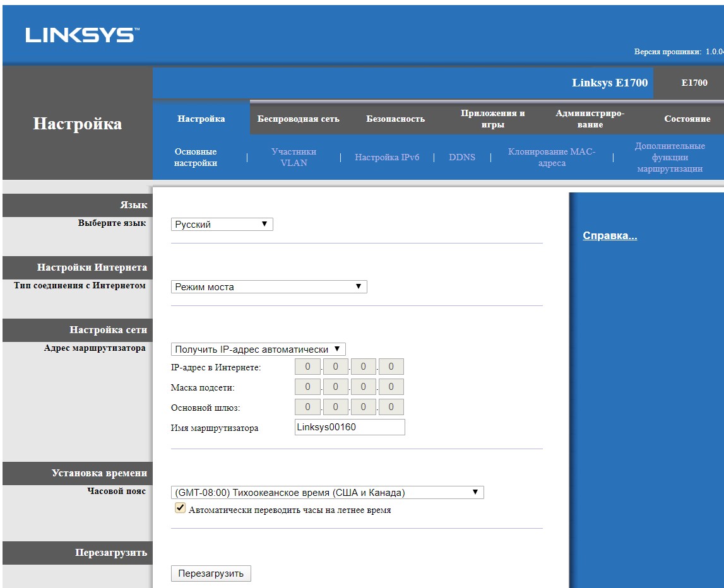Select Основные настройки subtab

(196, 157)
